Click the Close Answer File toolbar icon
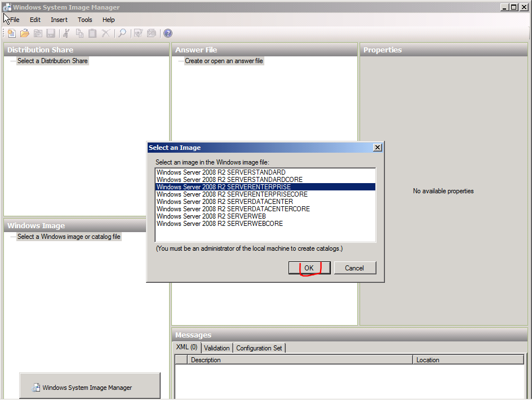Screen dimensions: 532x400 click(38, 33)
